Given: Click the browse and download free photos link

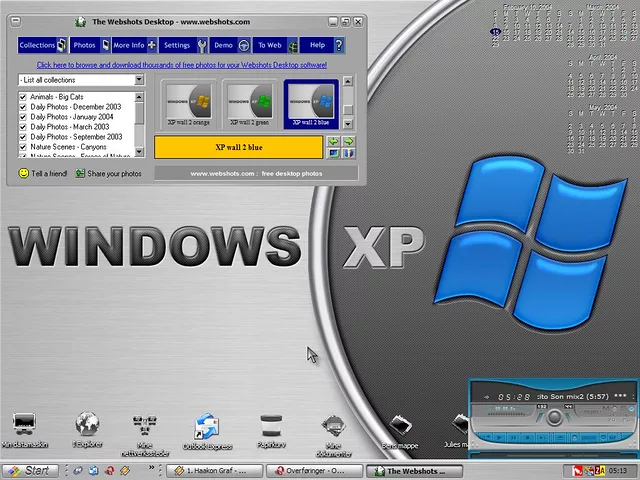Looking at the screenshot, I should pyautogui.click(x=182, y=65).
